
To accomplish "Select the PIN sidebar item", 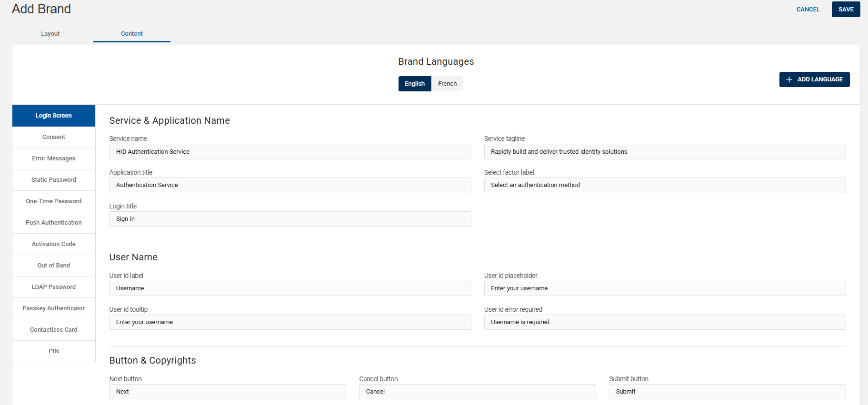I will coord(54,351).
